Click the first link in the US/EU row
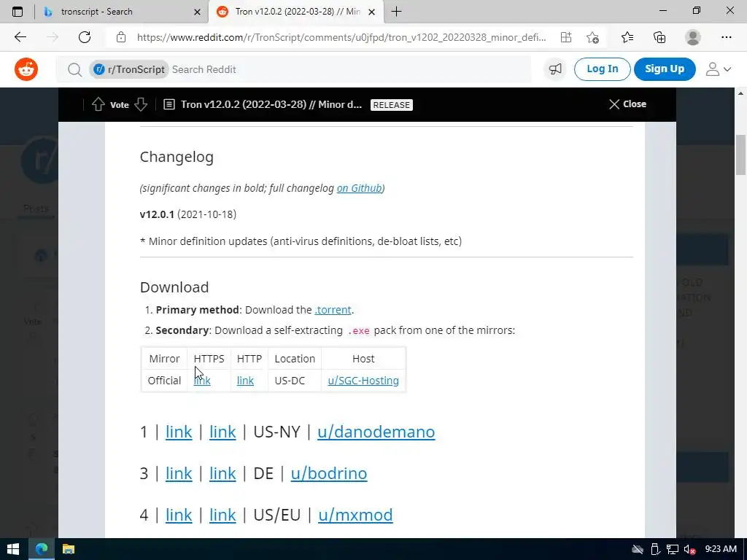The width and height of the screenshot is (747, 560). (179, 515)
